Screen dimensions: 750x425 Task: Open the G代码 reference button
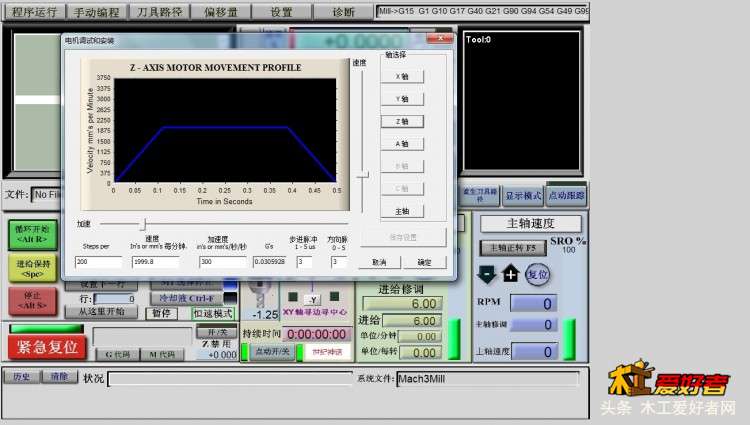118,354
